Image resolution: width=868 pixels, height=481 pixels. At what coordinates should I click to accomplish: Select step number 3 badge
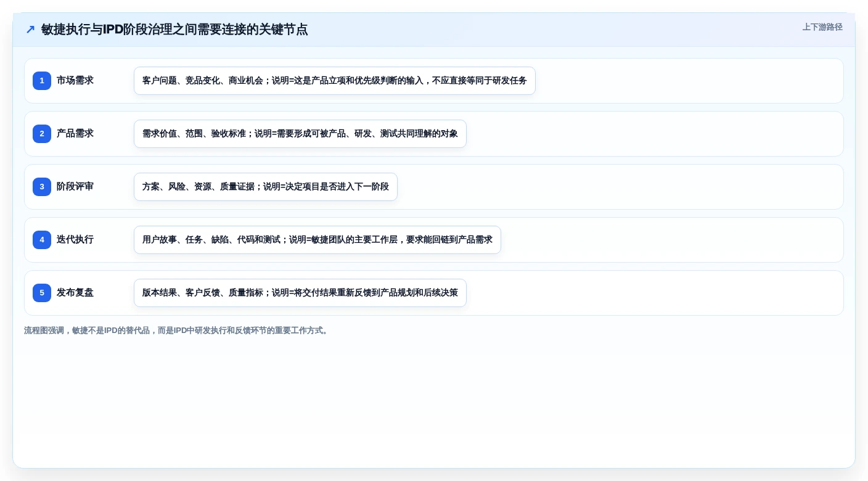click(x=42, y=187)
